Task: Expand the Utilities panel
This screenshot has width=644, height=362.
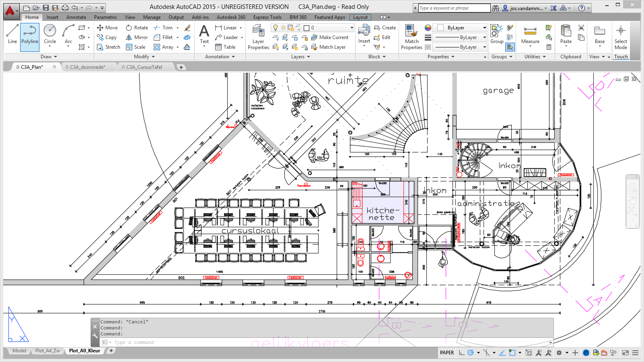Action: (535, 57)
